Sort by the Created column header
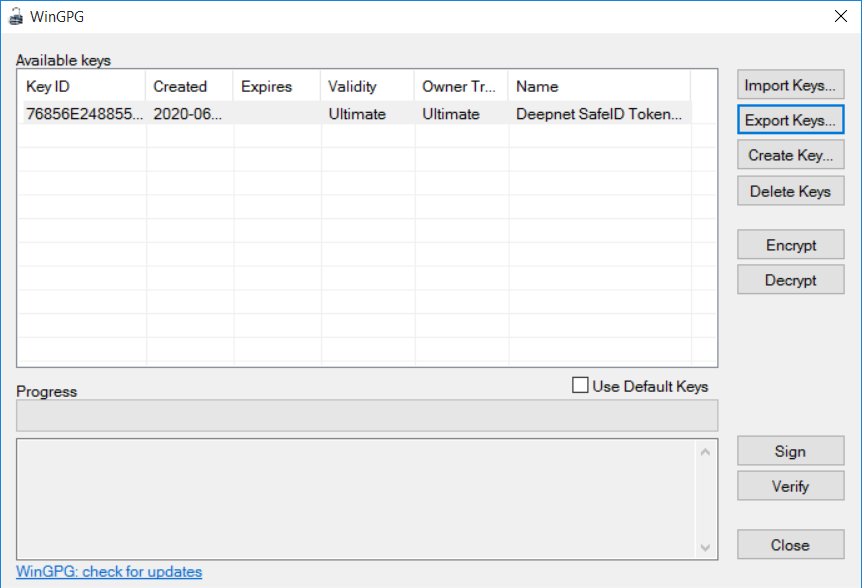The image size is (862, 588). (189, 86)
